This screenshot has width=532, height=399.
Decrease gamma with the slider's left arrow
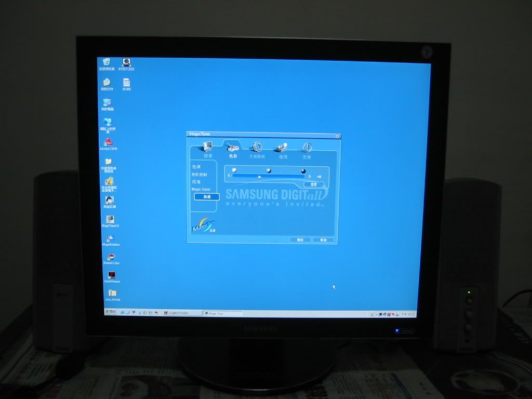229,176
